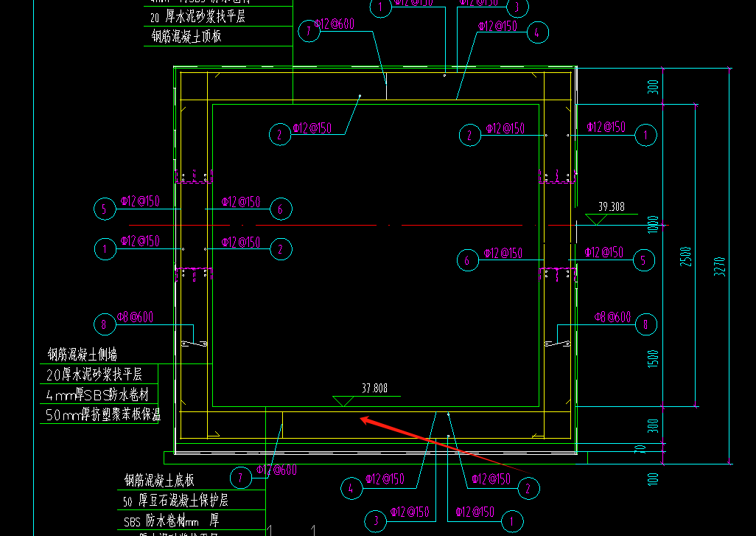The height and width of the screenshot is (536, 756).
Task: Pick rebar bubble 7 beside 钢筋混凝土底板 label
Action: (241, 478)
